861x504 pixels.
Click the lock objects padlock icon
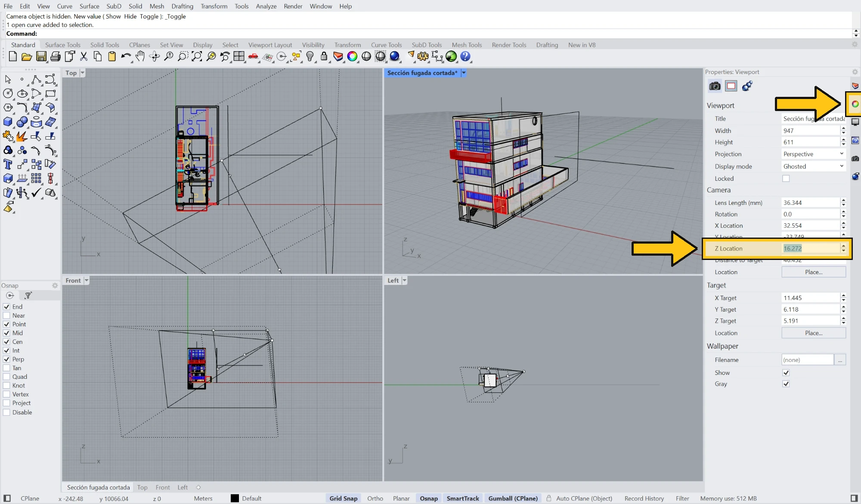tap(324, 56)
